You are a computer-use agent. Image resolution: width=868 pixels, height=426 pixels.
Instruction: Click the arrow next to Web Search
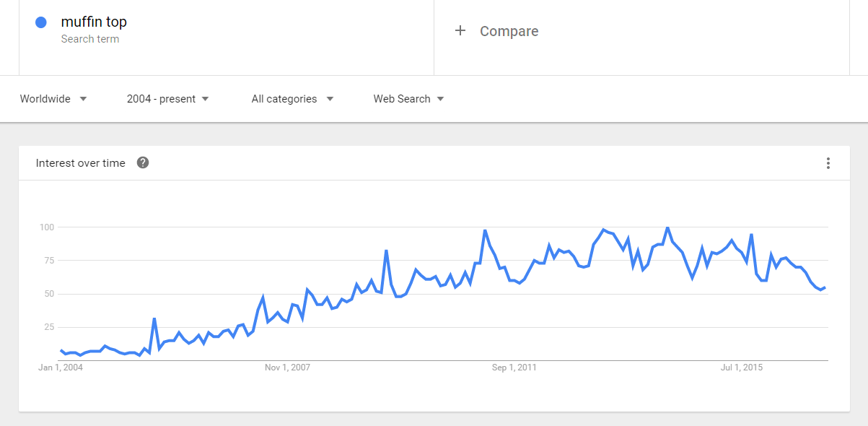pos(440,99)
